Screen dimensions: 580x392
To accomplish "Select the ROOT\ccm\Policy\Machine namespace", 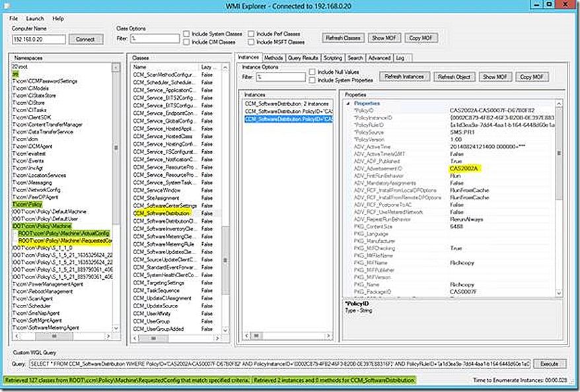I will (x=42, y=226).
